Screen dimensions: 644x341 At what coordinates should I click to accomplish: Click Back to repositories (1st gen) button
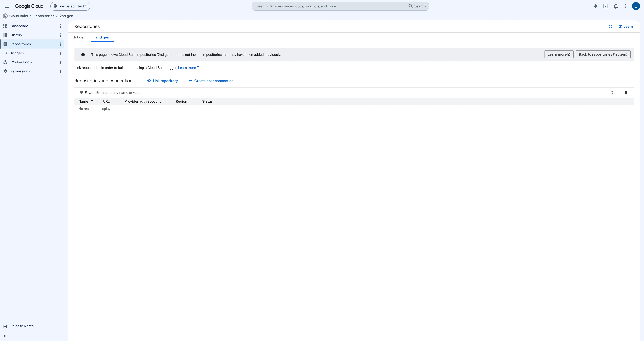coord(603,54)
